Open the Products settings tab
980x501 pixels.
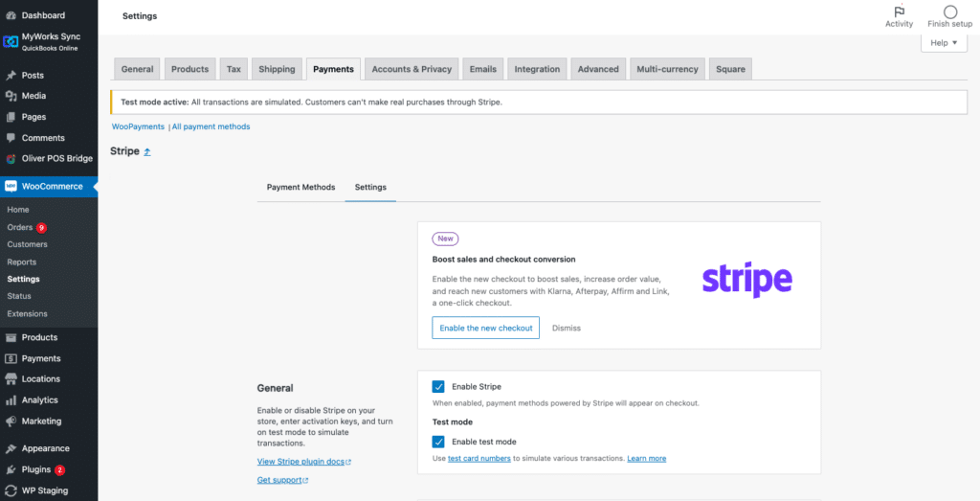coord(190,69)
